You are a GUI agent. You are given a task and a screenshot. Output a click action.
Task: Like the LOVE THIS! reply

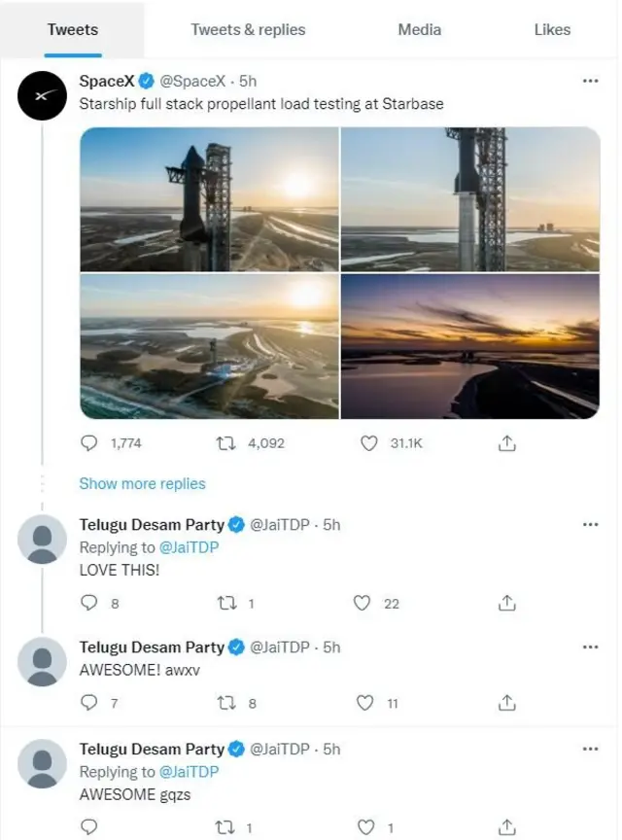363,604
